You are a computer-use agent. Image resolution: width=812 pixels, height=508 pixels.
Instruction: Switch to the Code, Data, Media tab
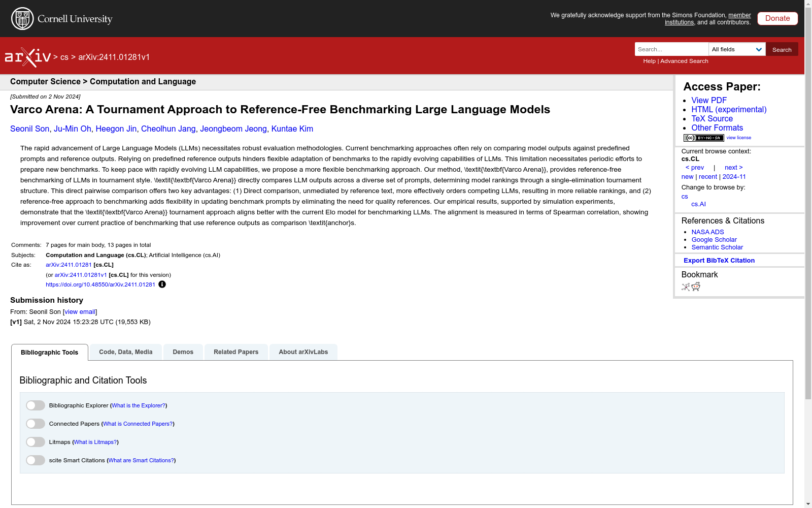[x=126, y=352]
